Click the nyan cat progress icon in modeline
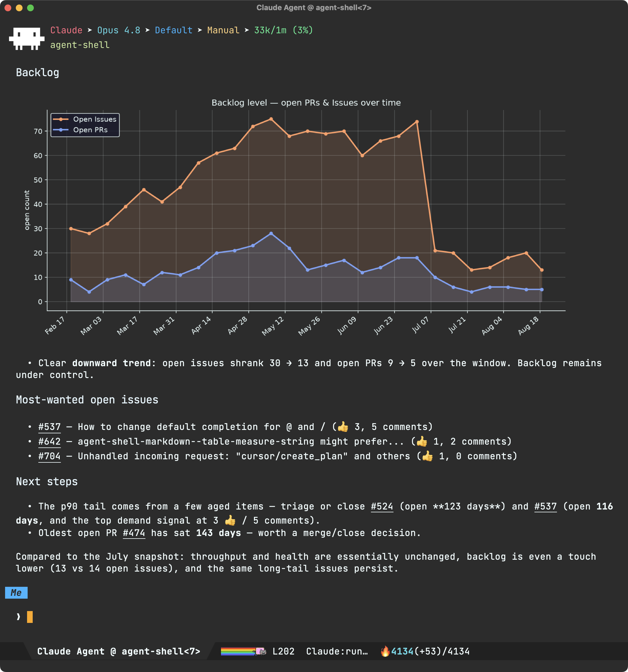The image size is (628, 672). [260, 651]
